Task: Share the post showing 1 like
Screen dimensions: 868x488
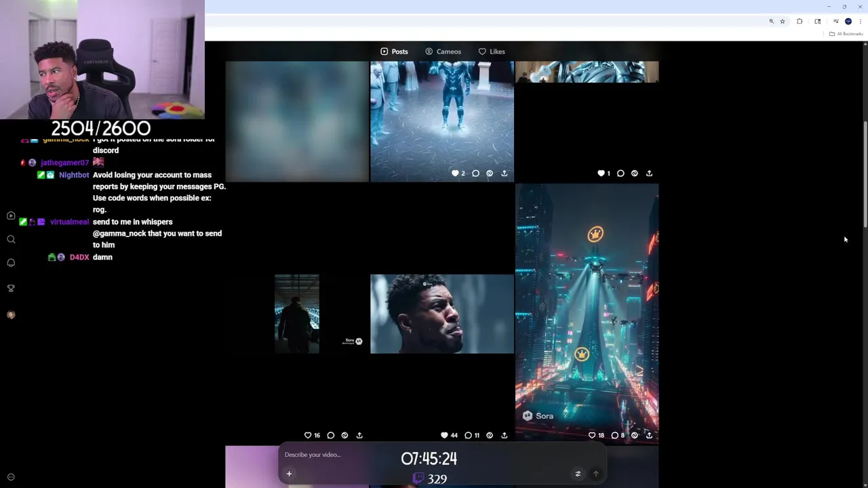Action: coord(649,174)
